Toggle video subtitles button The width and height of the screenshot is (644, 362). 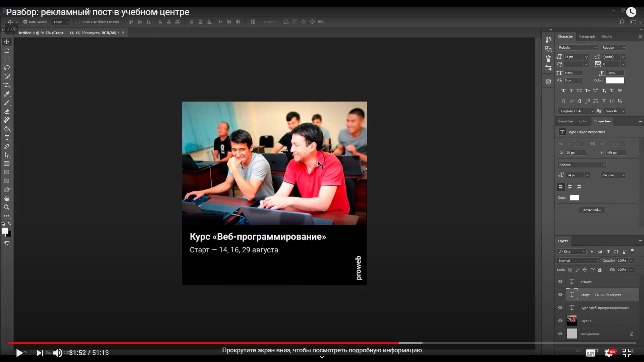point(591,353)
